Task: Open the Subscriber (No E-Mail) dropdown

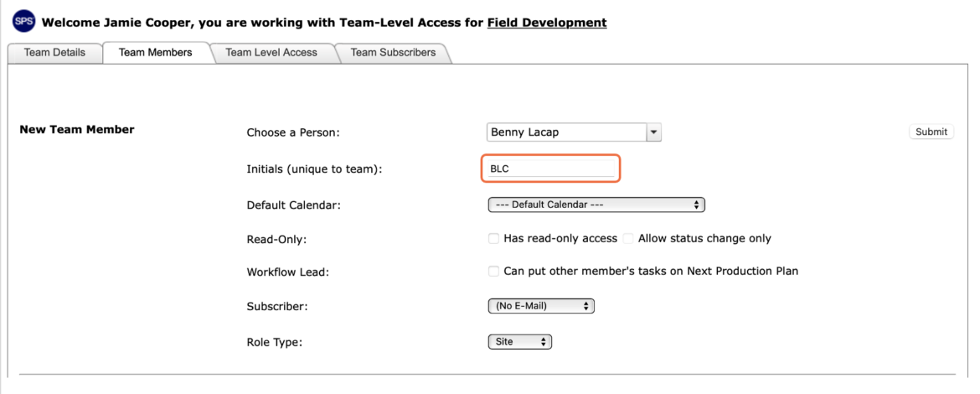Action: coord(541,306)
